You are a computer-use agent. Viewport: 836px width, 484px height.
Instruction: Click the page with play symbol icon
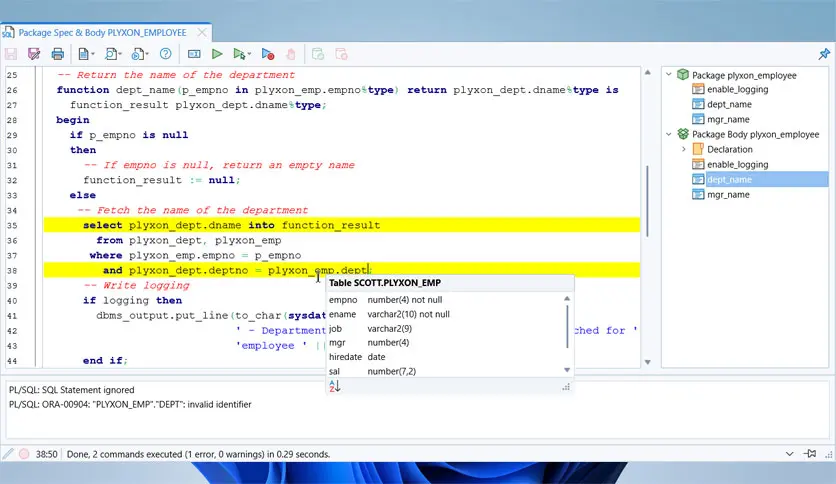138,54
